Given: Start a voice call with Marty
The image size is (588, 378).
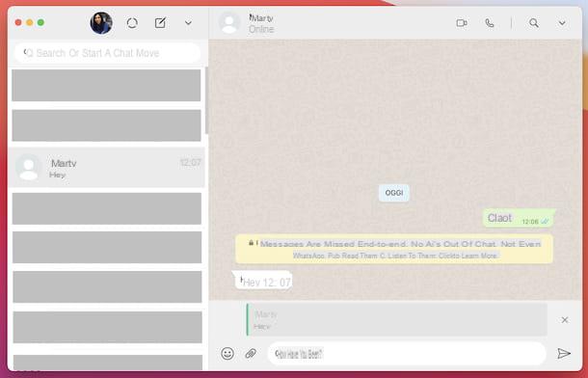Looking at the screenshot, I should point(490,23).
